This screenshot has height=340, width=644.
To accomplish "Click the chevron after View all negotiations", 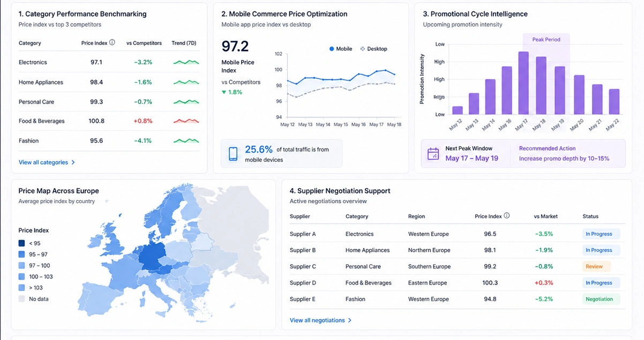I will (350, 320).
